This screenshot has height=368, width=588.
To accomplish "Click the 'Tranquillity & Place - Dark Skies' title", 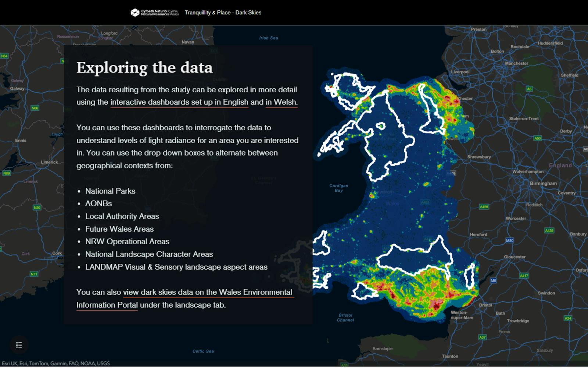I will 223,13.
